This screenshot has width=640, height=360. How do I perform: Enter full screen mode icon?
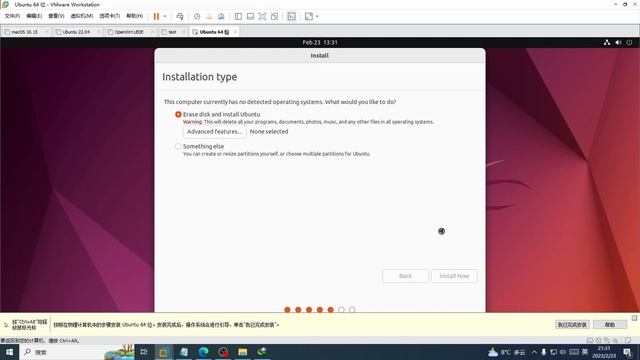(262, 16)
